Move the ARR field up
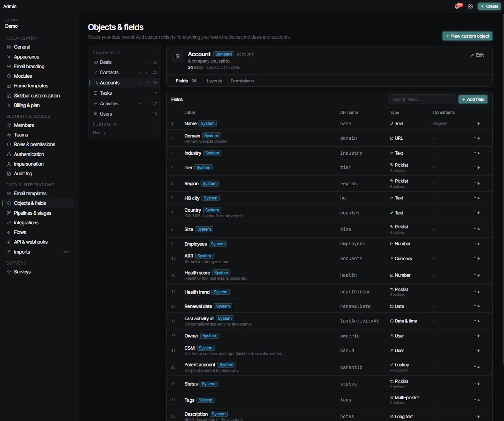The width and height of the screenshot is (504, 421). (x=475, y=259)
